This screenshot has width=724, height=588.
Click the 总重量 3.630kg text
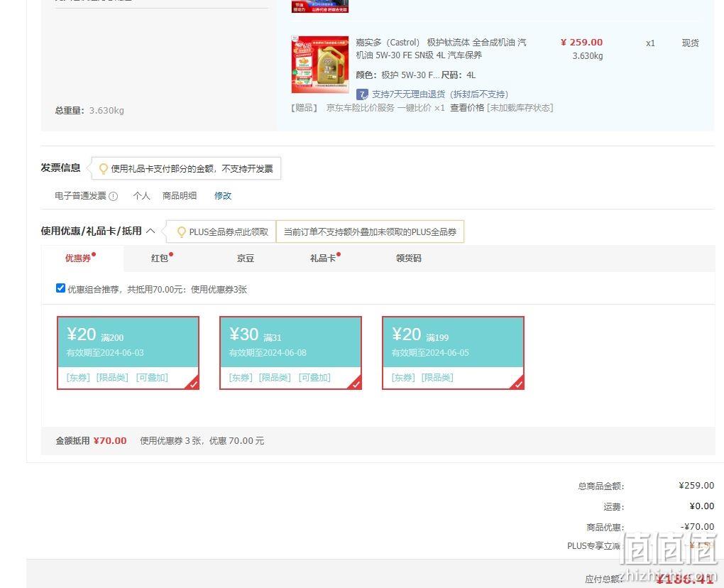click(89, 110)
